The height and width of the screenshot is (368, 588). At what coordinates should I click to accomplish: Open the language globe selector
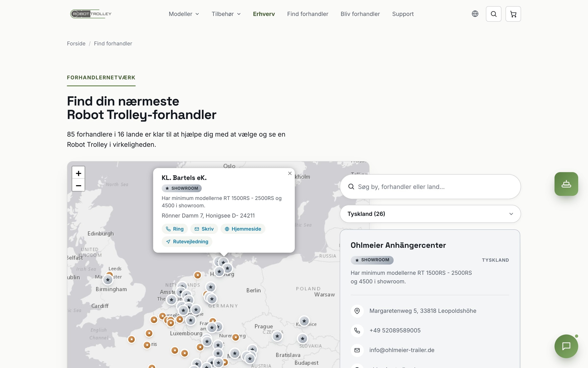pyautogui.click(x=475, y=14)
